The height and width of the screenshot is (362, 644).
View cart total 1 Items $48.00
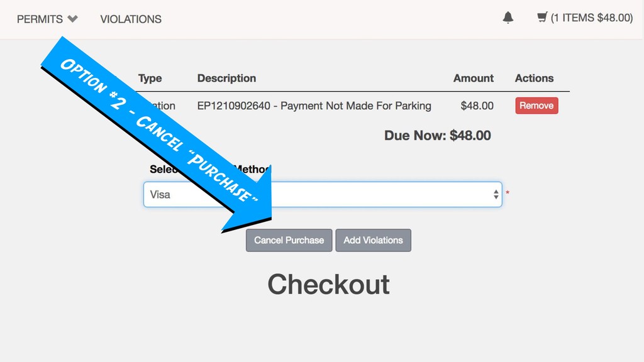pyautogui.click(x=591, y=18)
